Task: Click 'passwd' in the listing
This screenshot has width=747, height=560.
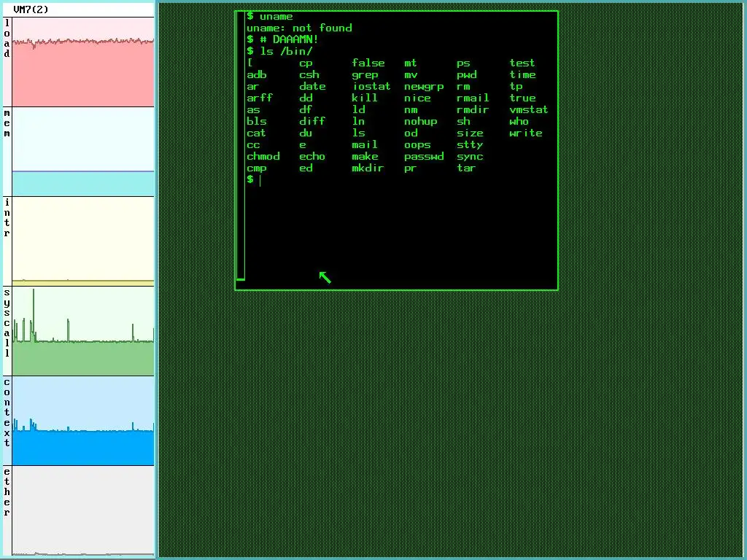Action: click(424, 157)
